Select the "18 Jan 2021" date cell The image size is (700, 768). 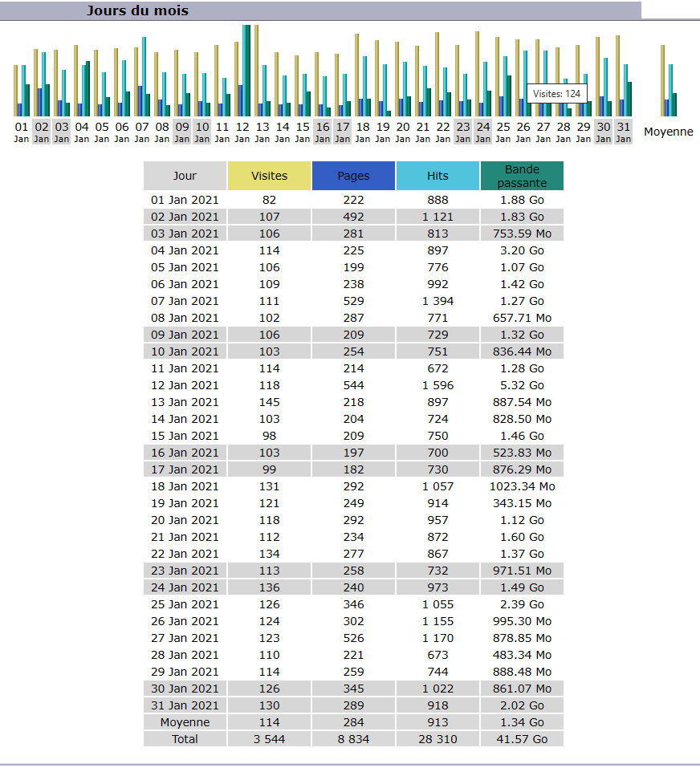point(185,486)
